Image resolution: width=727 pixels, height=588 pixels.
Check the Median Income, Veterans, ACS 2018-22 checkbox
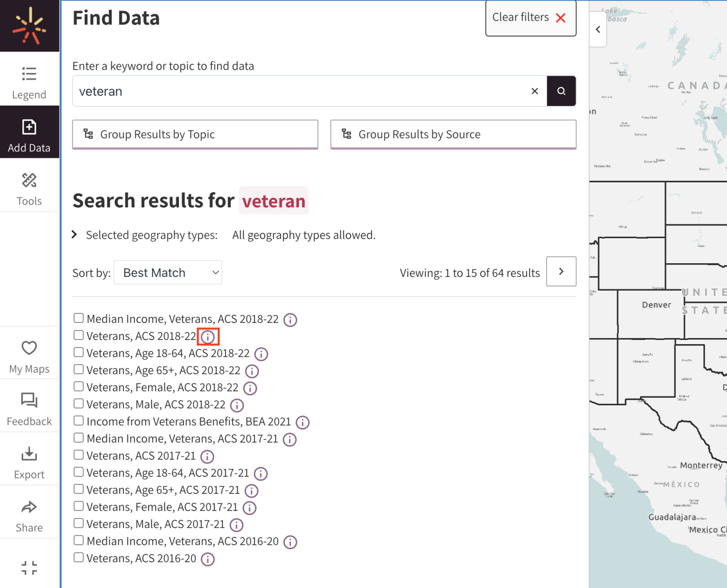79,318
